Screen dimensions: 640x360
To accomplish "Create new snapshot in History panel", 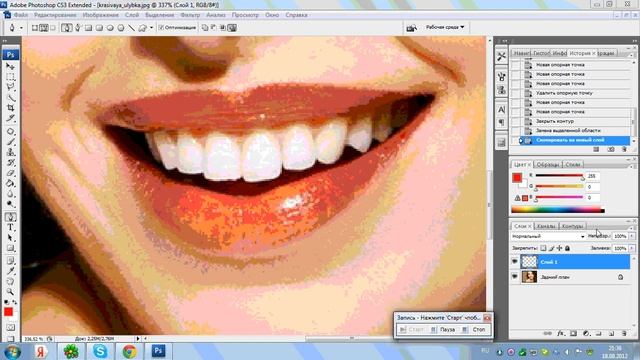I will click(x=611, y=149).
